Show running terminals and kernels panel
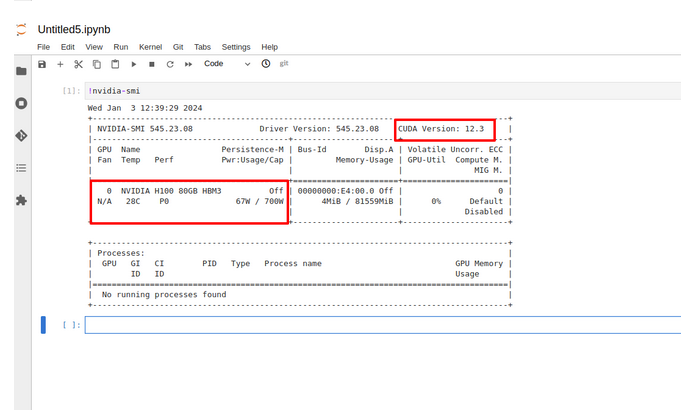 coord(21,103)
